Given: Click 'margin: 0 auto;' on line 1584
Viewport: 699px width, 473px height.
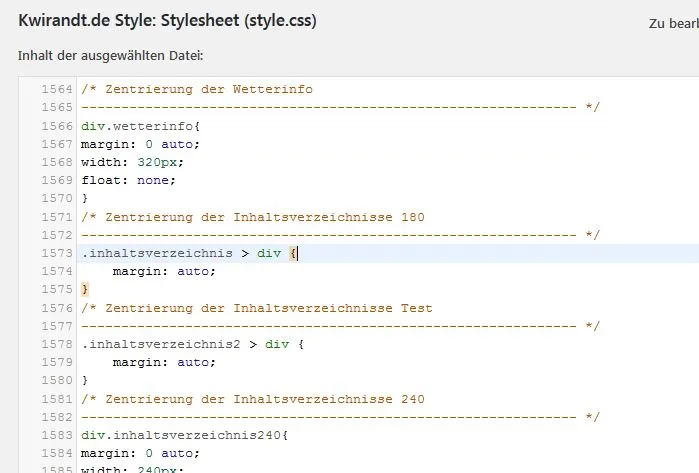Looking at the screenshot, I should click(x=140, y=453).
